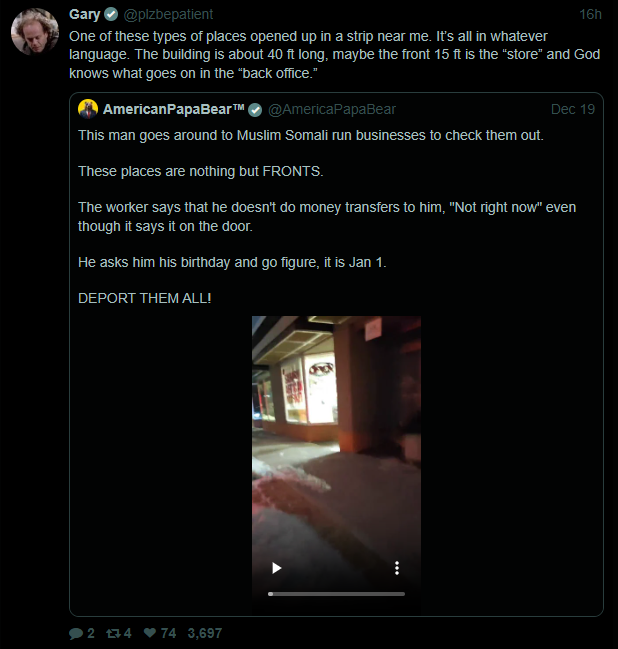Open the 16h timestamp link
This screenshot has height=649, width=618.
click(590, 14)
